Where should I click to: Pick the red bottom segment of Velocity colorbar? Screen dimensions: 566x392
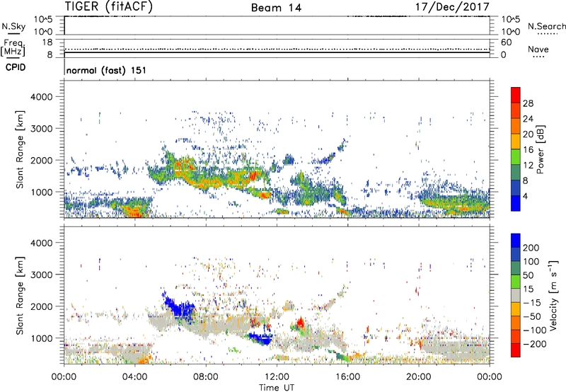coord(516,350)
